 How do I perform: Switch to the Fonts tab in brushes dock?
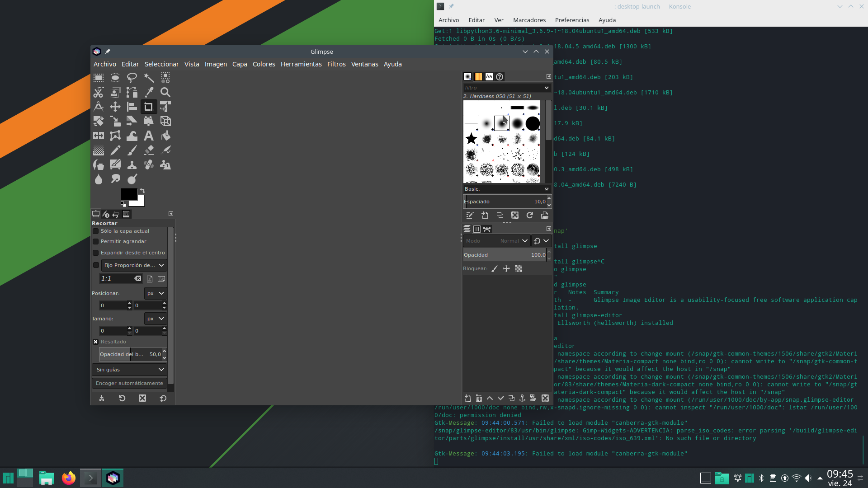(489, 77)
